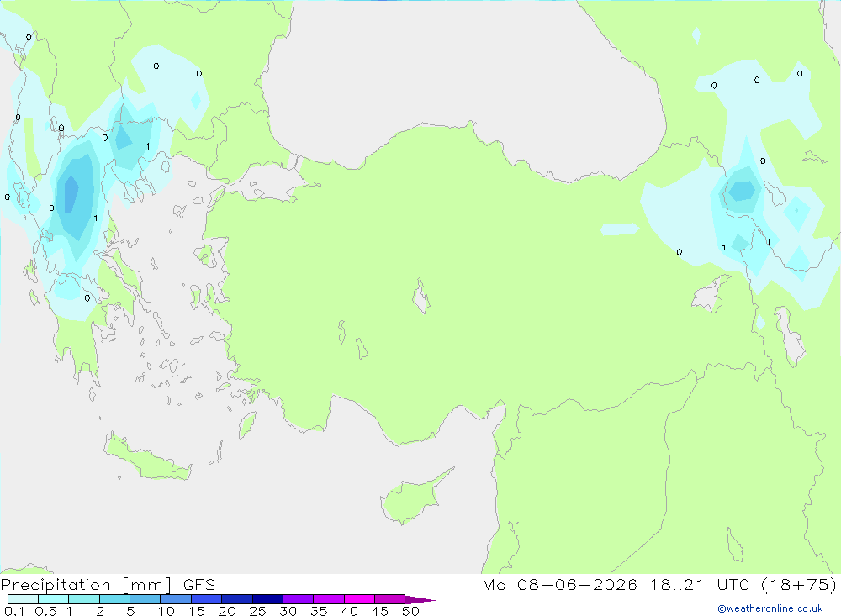Click the 'Precipitation [mm]' title text
This screenshot has width=841, height=616.
pos(86,585)
